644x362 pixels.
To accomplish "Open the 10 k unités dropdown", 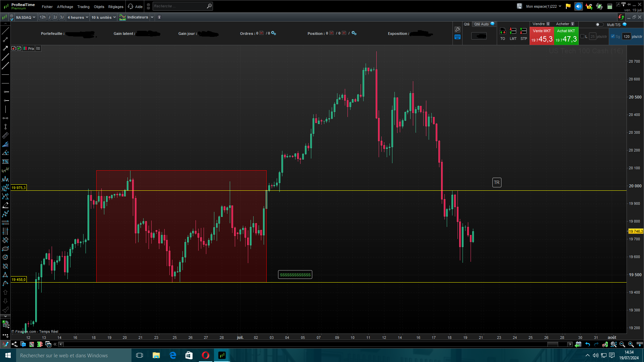I will 104,17.
